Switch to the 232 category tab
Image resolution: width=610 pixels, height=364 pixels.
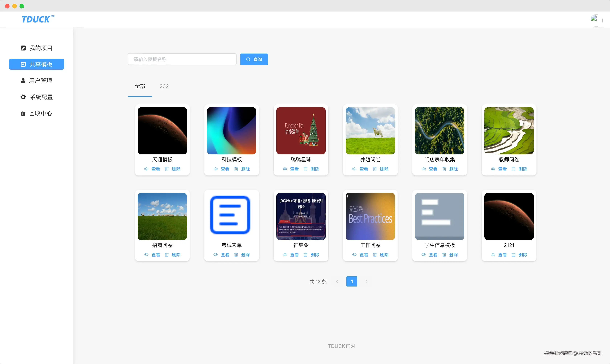click(164, 86)
